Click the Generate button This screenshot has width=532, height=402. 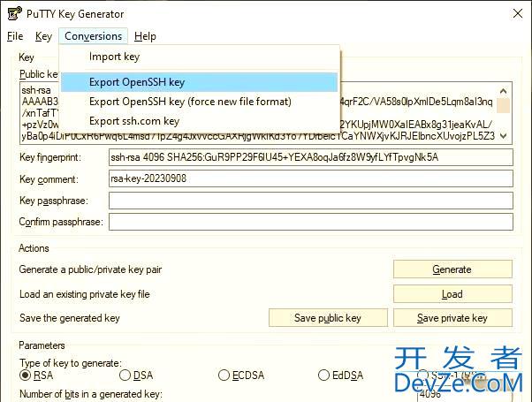pyautogui.click(x=452, y=269)
